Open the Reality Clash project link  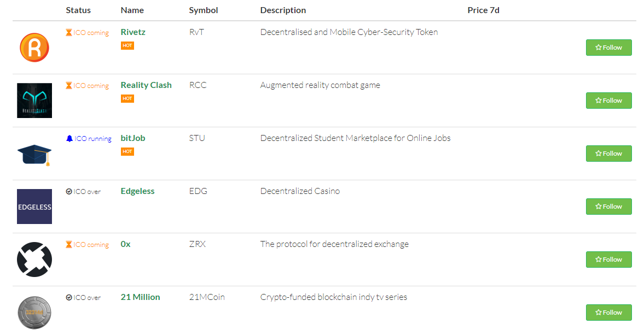[146, 85]
